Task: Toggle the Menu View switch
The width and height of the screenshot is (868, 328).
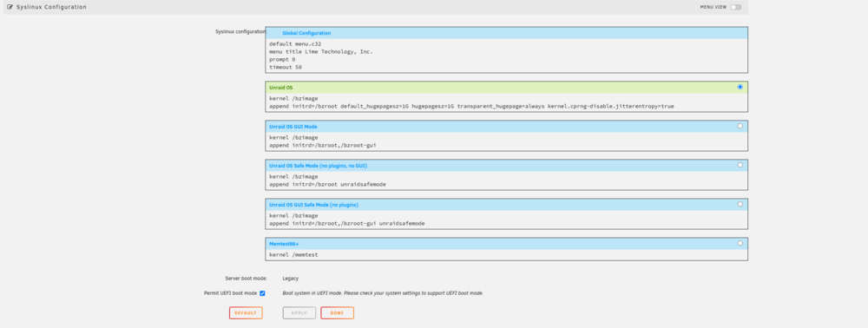Action: point(736,7)
